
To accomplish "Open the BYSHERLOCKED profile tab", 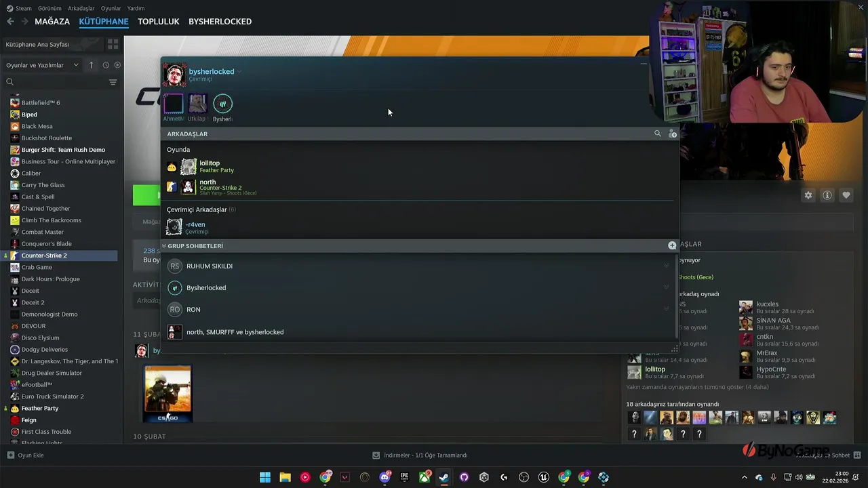I will click(220, 22).
